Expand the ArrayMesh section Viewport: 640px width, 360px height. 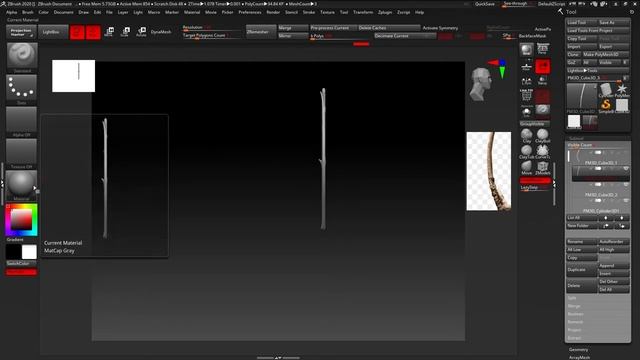[x=579, y=357]
